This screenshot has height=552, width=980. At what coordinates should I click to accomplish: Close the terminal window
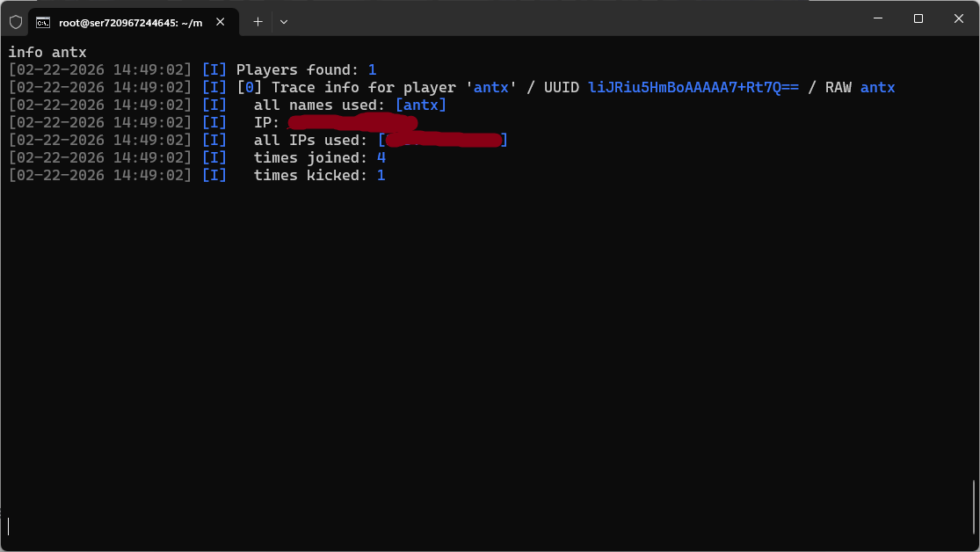click(x=958, y=18)
